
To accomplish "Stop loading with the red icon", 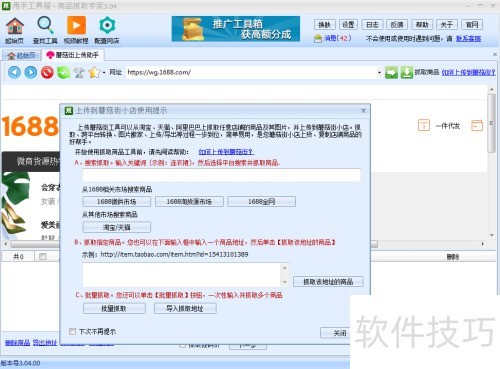I will (47, 72).
